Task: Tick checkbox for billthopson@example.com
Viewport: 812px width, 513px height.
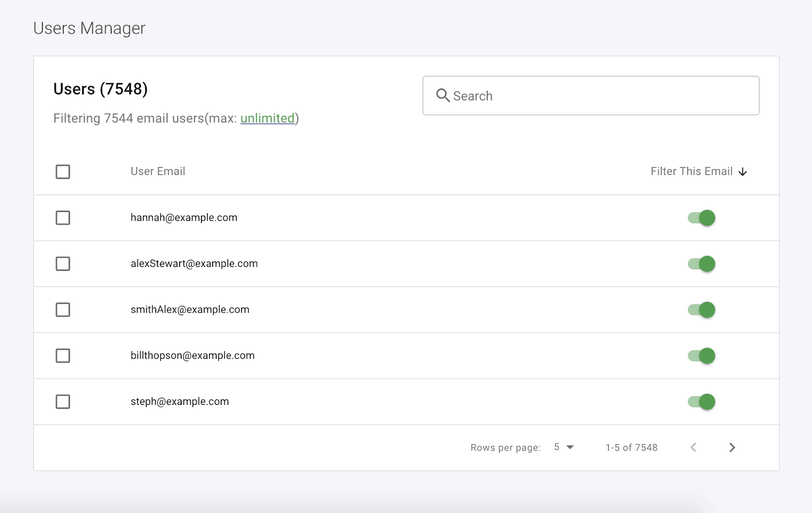Action: [x=63, y=356]
